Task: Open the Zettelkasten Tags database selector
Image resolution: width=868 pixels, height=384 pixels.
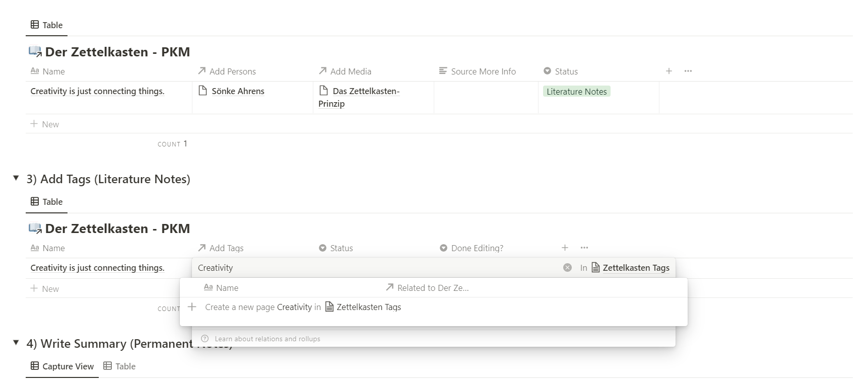Action: coord(630,268)
